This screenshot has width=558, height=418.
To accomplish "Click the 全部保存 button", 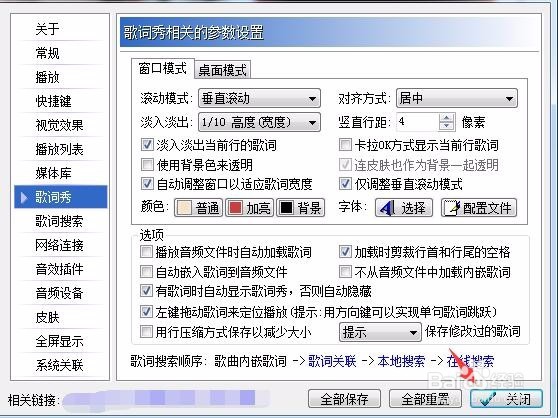I will [344, 399].
